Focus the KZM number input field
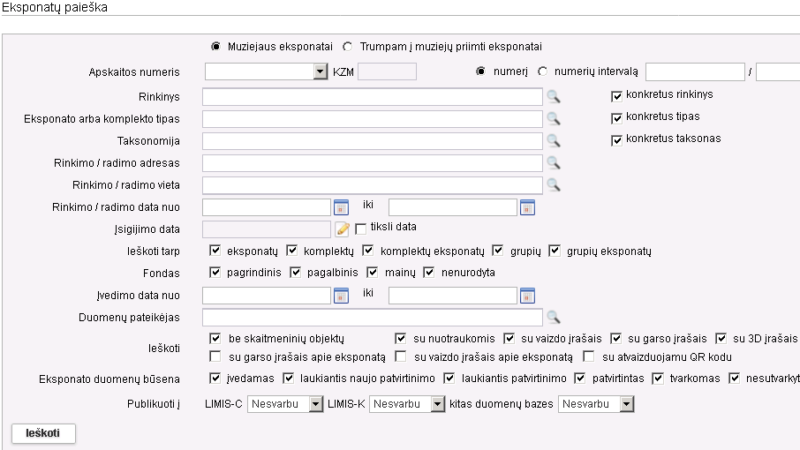 click(x=387, y=71)
